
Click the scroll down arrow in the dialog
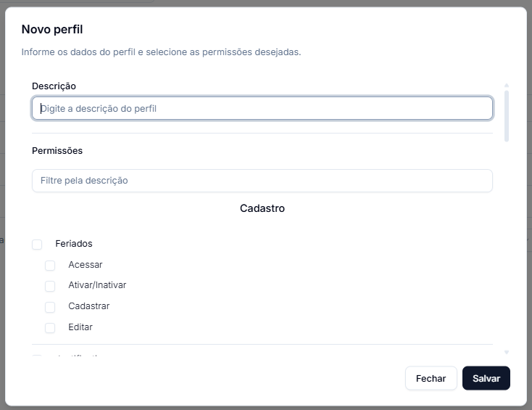[x=506, y=352]
